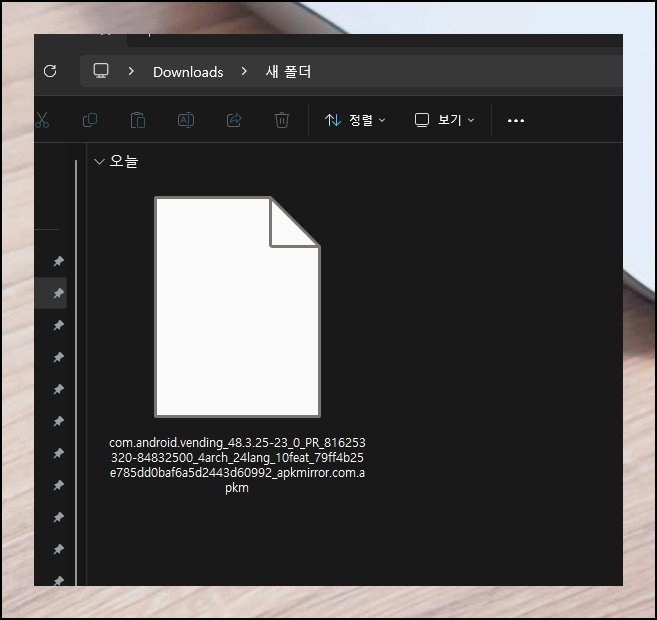Open the 정렬 sort dropdown
This screenshot has width=657, height=620.
[354, 120]
